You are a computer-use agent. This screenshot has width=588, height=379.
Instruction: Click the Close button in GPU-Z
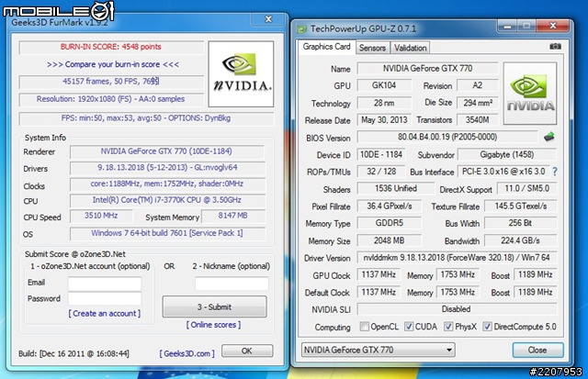pyautogui.click(x=537, y=350)
